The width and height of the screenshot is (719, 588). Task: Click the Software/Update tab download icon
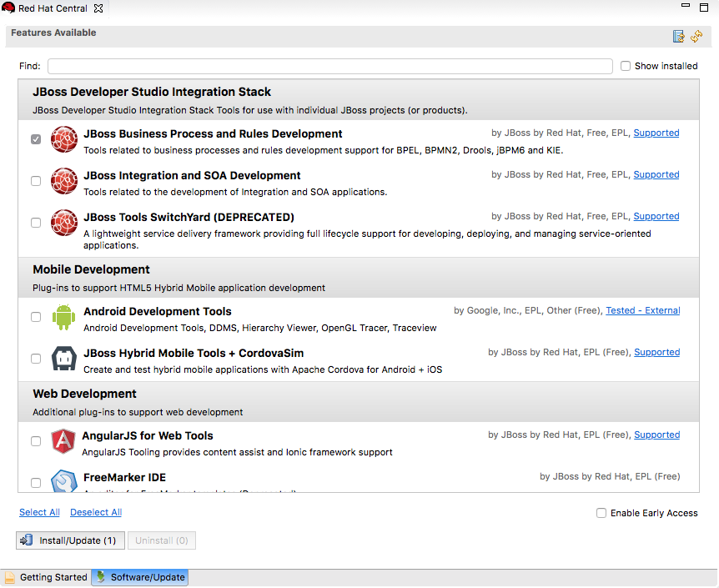point(100,577)
